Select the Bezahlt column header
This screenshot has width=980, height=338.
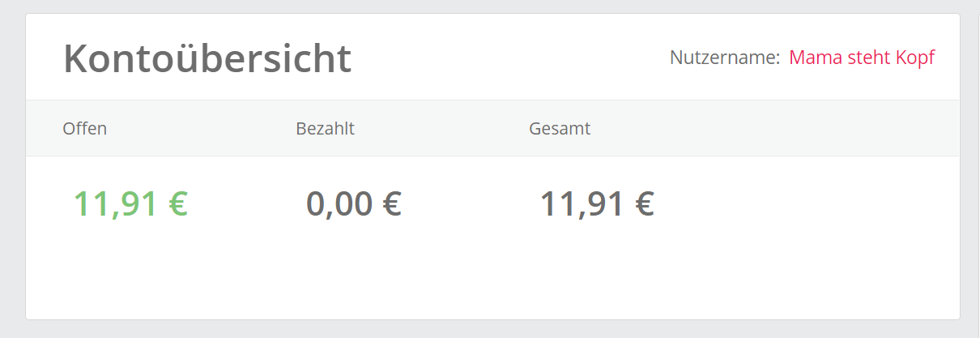[x=325, y=128]
